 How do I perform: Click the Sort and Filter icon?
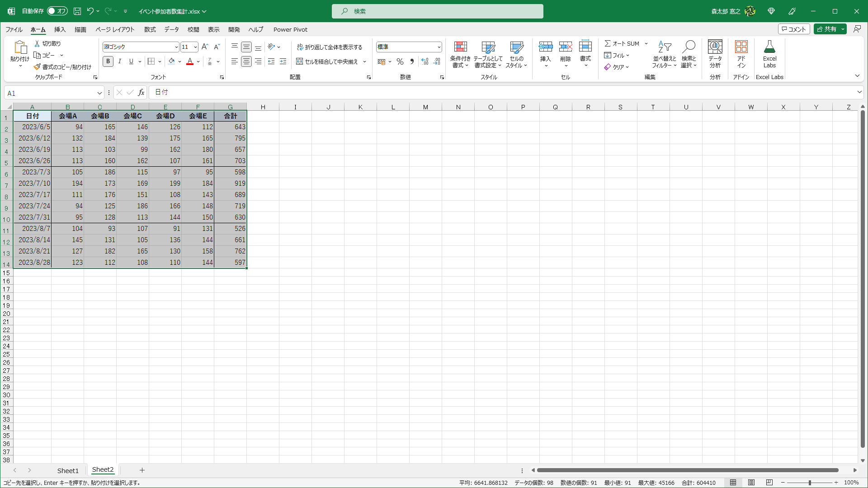[x=664, y=47]
